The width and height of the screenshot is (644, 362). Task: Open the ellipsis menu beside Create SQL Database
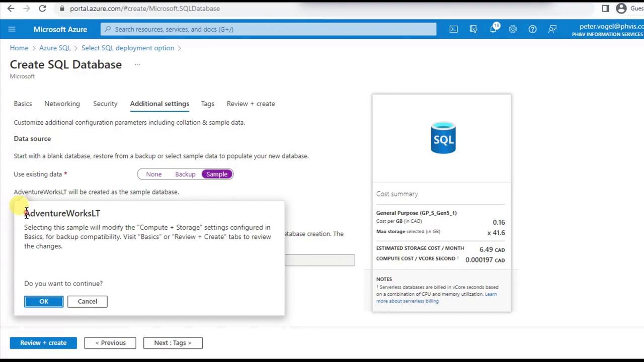(x=137, y=64)
